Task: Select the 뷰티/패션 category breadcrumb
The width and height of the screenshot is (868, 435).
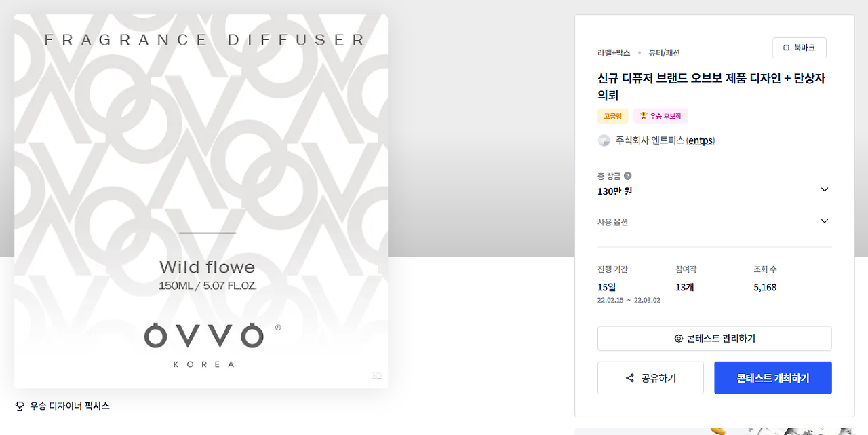Action: click(664, 53)
